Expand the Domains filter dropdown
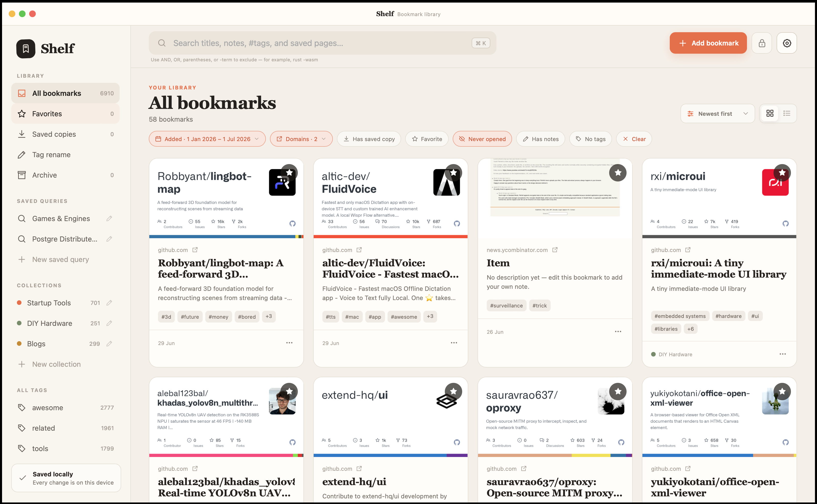The width and height of the screenshot is (817, 504). [301, 139]
